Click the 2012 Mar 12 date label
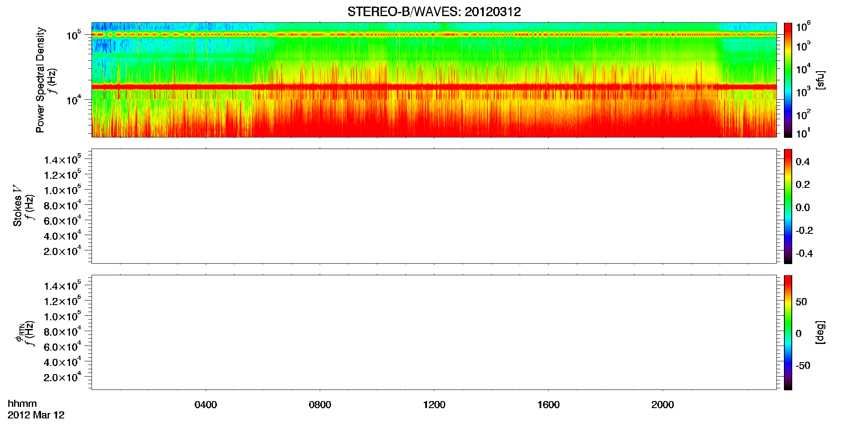This screenshot has width=868, height=447. (x=36, y=415)
